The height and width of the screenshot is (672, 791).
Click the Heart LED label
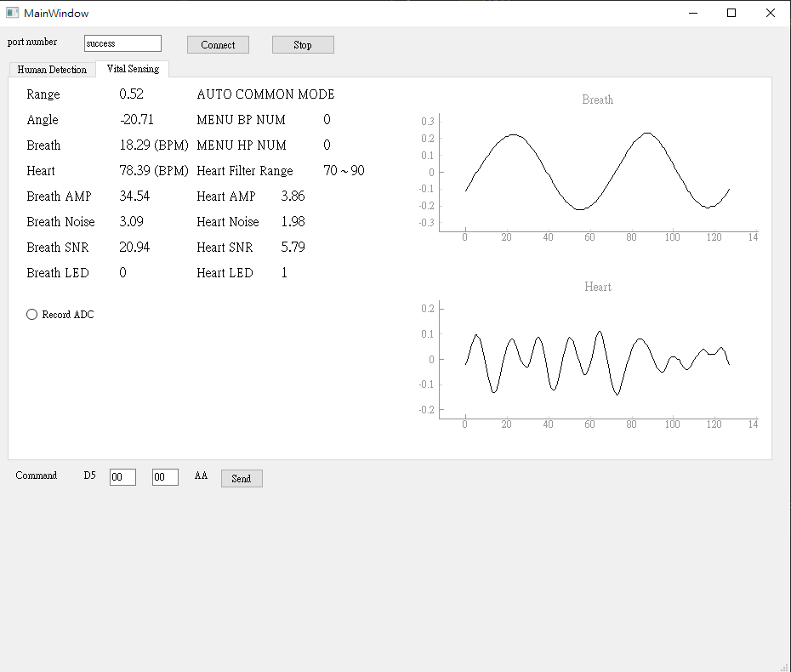pyautogui.click(x=225, y=272)
